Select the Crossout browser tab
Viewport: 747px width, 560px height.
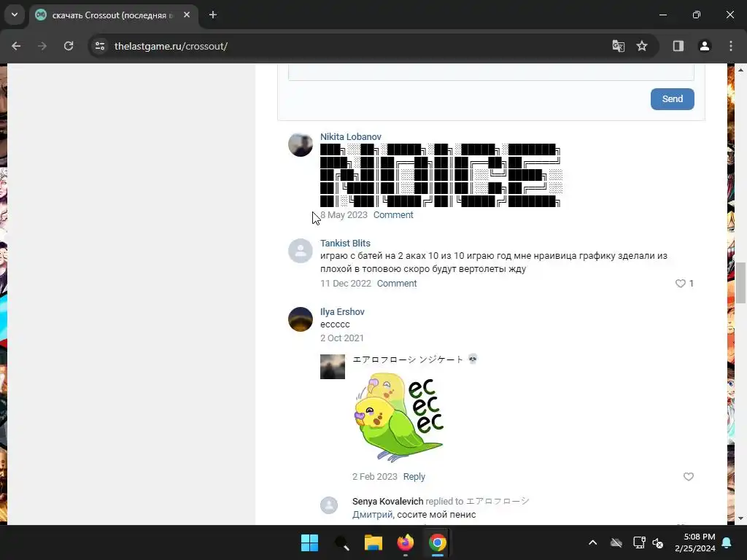(x=113, y=15)
